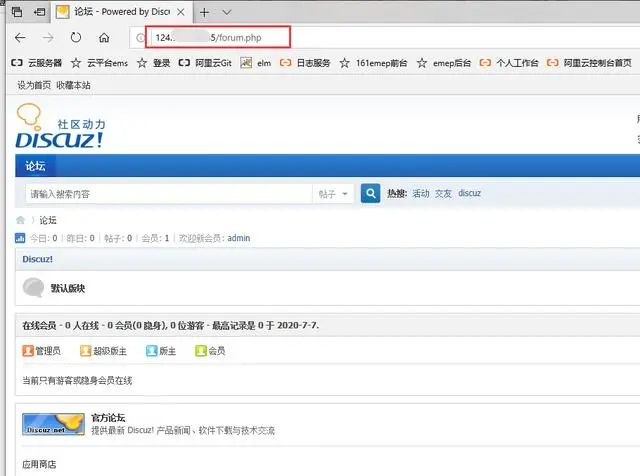Image resolution: width=640 pixels, height=476 pixels.
Task: Click hot search term 交友
Action: pos(443,193)
